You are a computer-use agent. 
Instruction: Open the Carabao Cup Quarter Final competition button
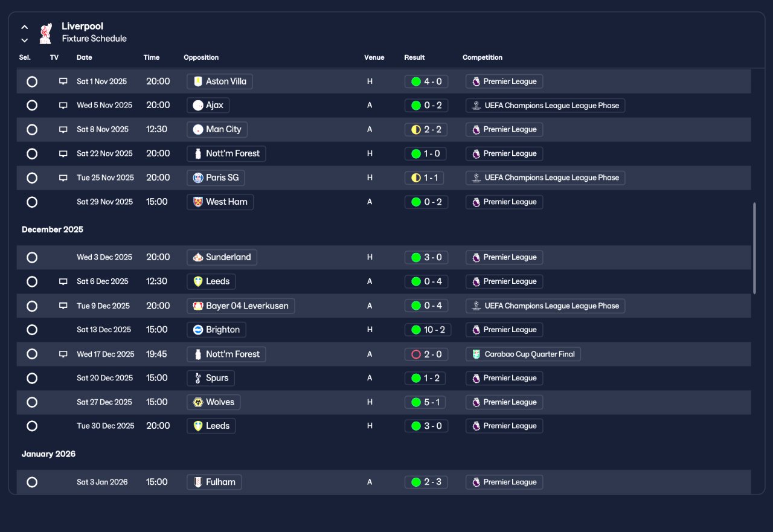[523, 354]
